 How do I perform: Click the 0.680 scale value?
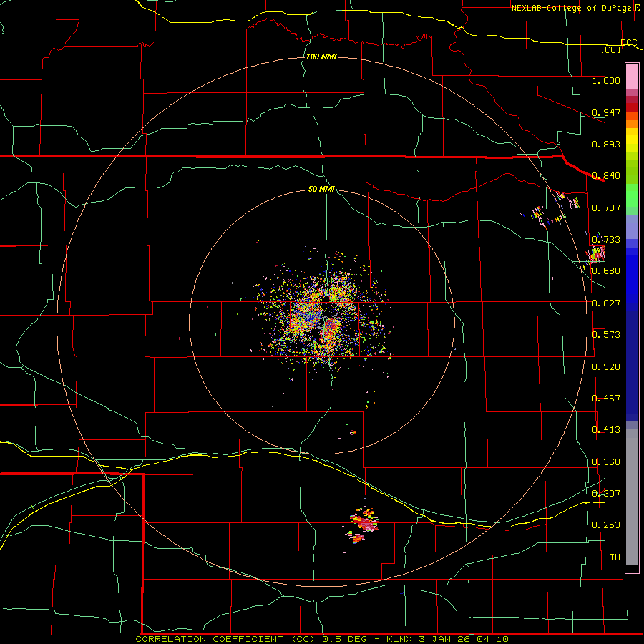[606, 271]
